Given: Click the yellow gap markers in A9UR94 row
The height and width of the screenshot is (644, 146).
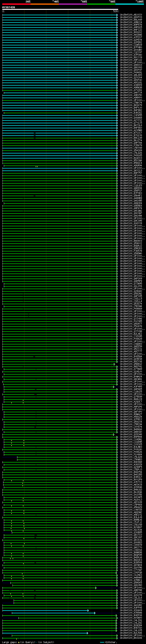Looking at the screenshot, I should 36,166.
